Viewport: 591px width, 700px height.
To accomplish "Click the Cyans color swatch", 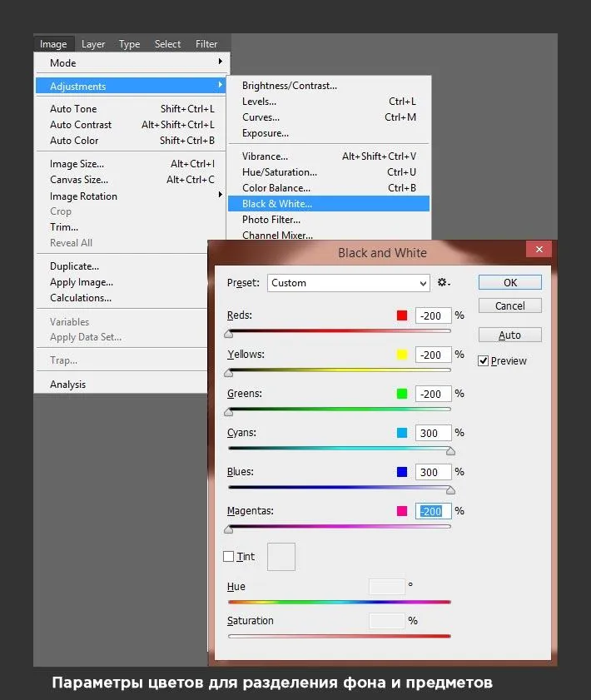I will 402,433.
